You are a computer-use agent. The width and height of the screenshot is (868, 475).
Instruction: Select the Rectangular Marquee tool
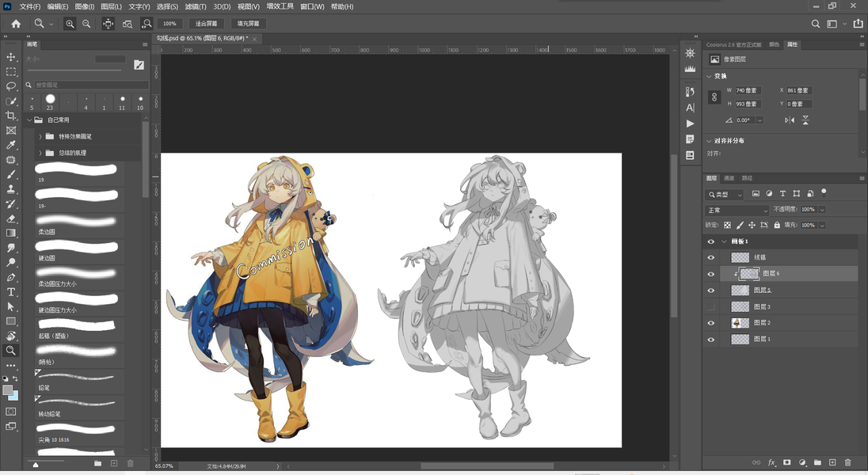pos(10,72)
